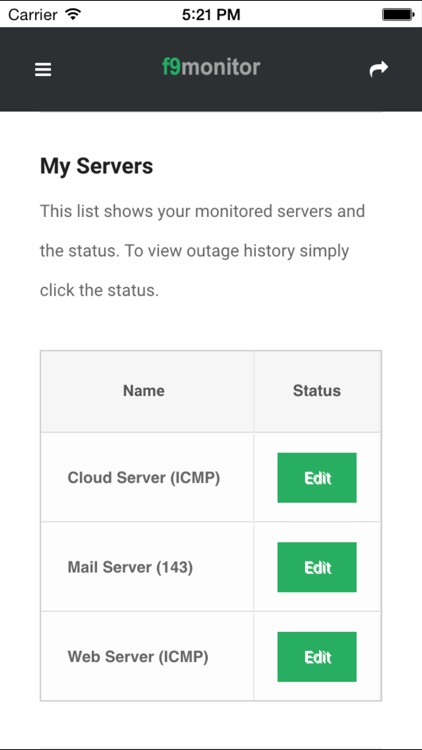The height and width of the screenshot is (750, 422).
Task: Select the Mail Server (143) name
Action: (130, 567)
